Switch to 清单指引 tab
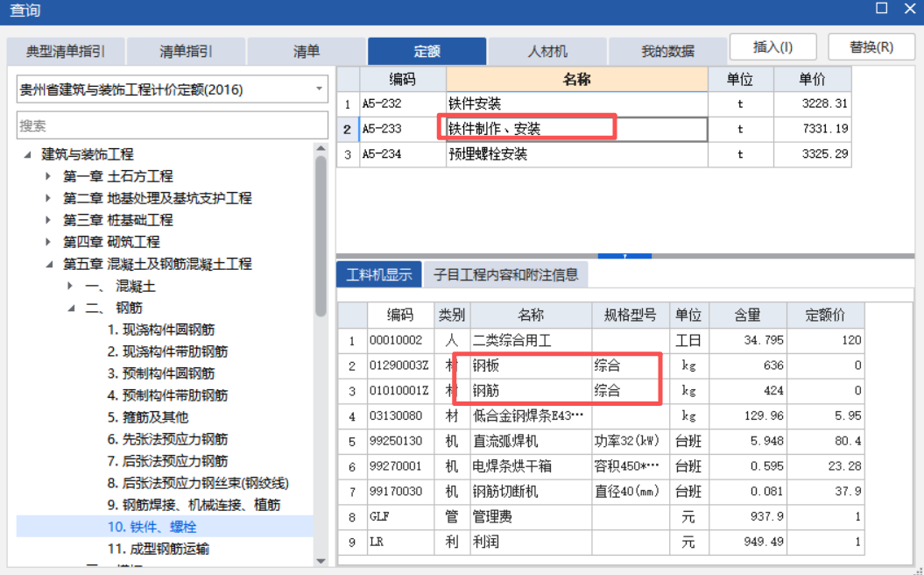The image size is (924, 575). pos(186,50)
